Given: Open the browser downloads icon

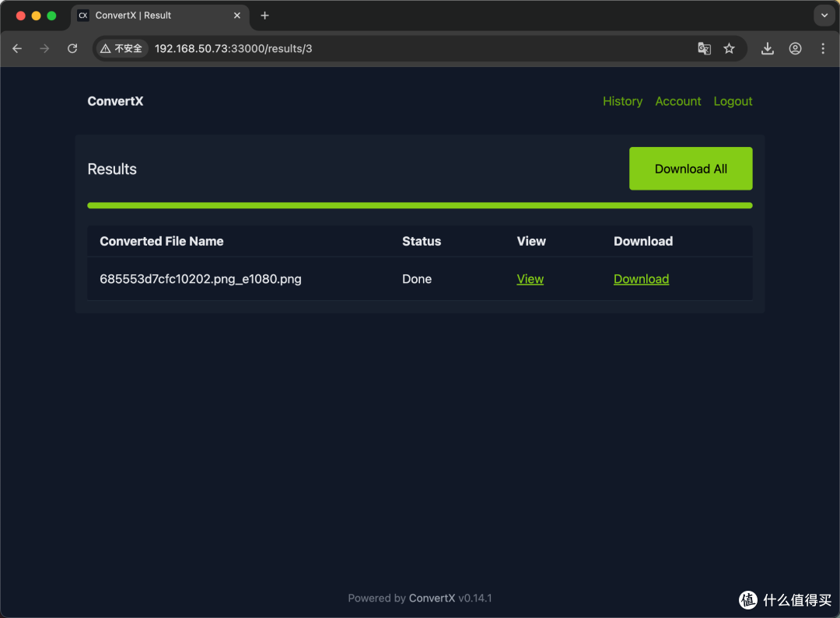Looking at the screenshot, I should click(x=767, y=48).
